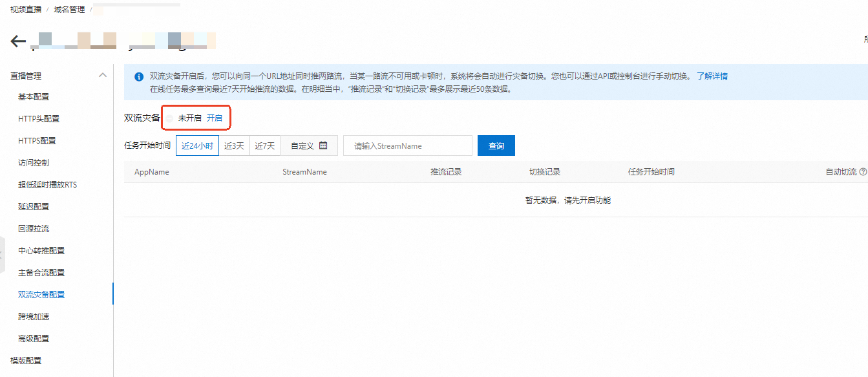Open 跨境加速 in the sidebar
Image resolution: width=868 pixels, height=377 pixels.
34,317
